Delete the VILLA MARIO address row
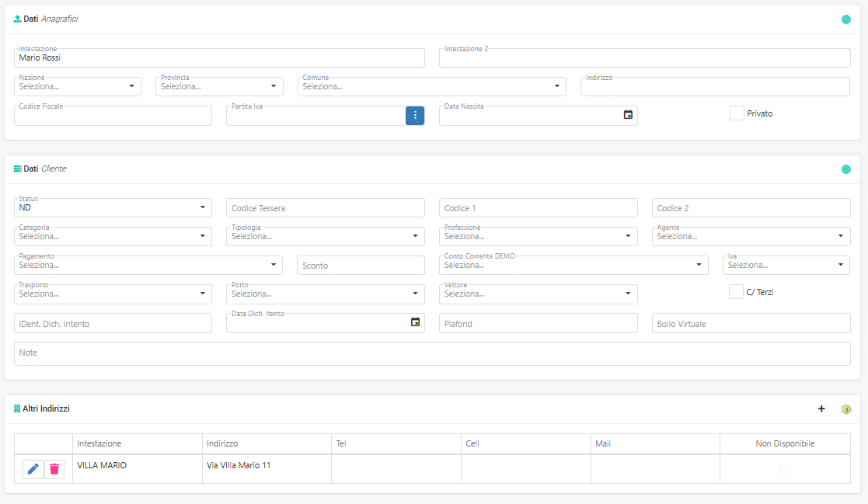Image resolution: width=868 pixels, height=504 pixels. tap(54, 469)
